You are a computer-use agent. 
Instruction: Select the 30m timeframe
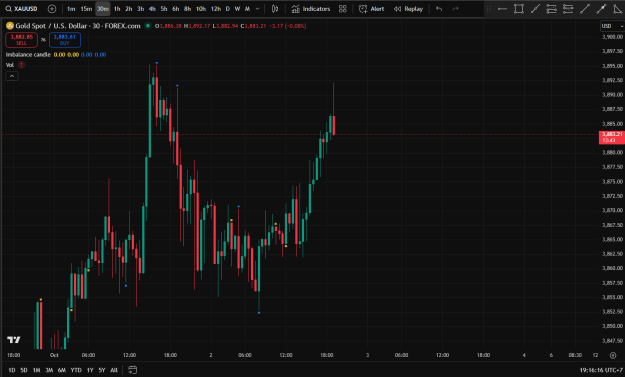click(103, 9)
